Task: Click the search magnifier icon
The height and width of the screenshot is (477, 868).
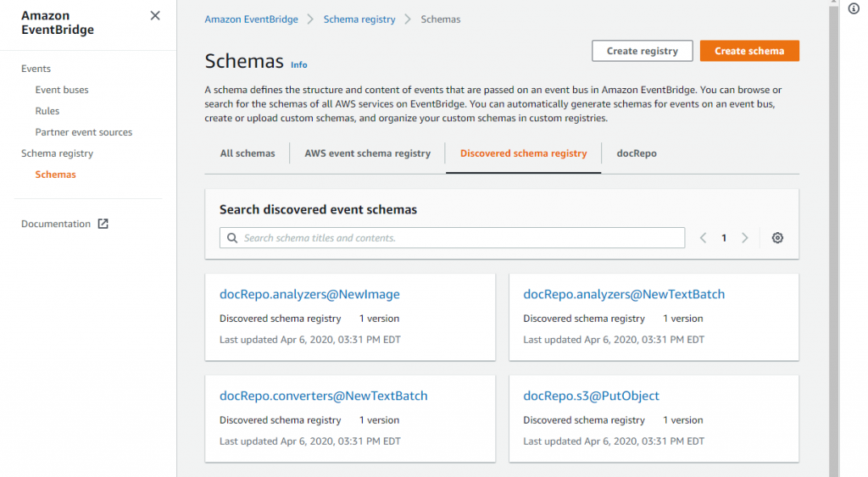Action: [232, 238]
